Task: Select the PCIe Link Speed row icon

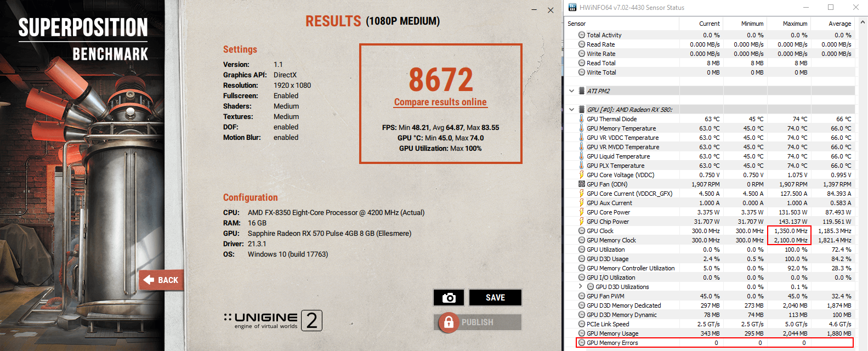Action: (x=582, y=324)
